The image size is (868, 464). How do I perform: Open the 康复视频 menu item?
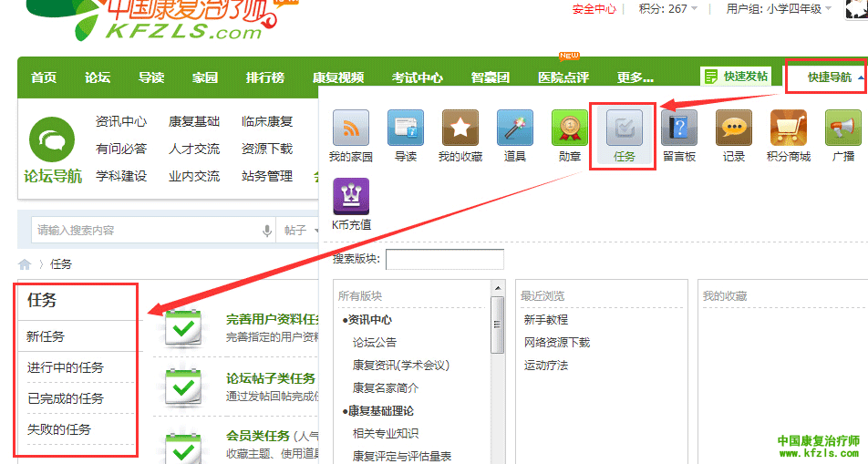(x=337, y=78)
